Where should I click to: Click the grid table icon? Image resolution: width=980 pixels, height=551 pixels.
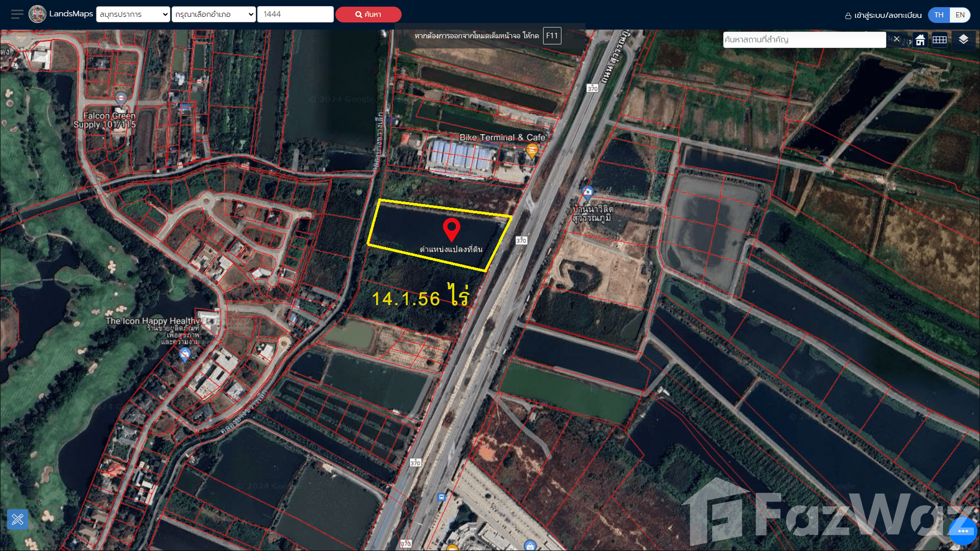(x=940, y=40)
